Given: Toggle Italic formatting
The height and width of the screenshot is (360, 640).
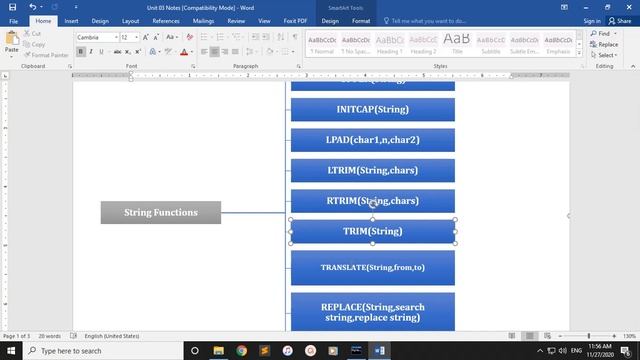Looking at the screenshot, I should pos(91,52).
